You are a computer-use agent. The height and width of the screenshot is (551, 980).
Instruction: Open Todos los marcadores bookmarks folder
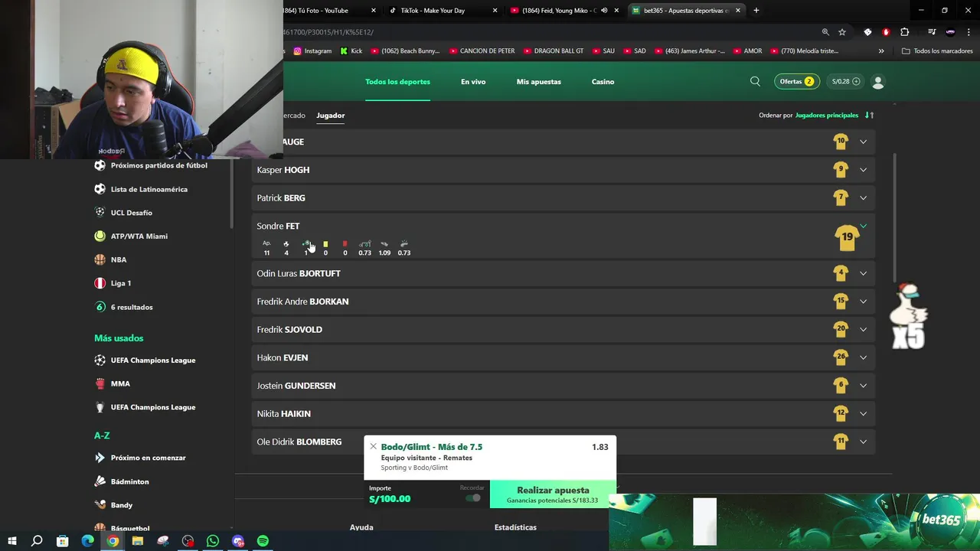click(937, 51)
